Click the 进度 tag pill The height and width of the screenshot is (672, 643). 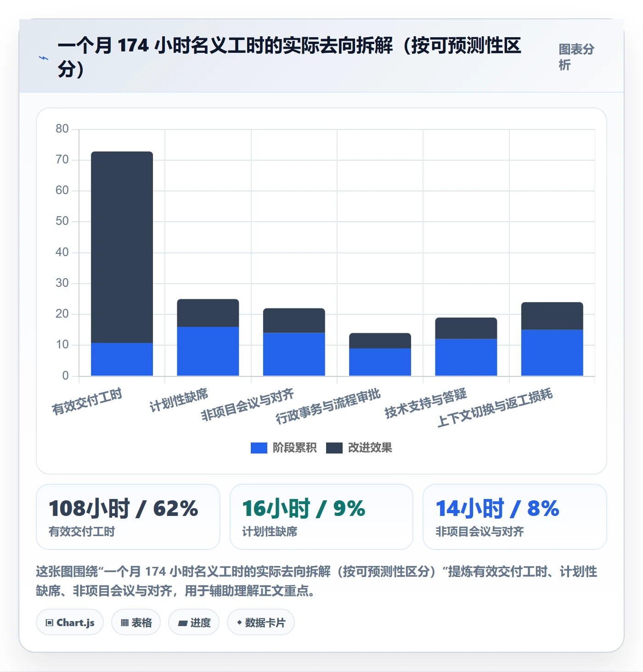point(194,622)
